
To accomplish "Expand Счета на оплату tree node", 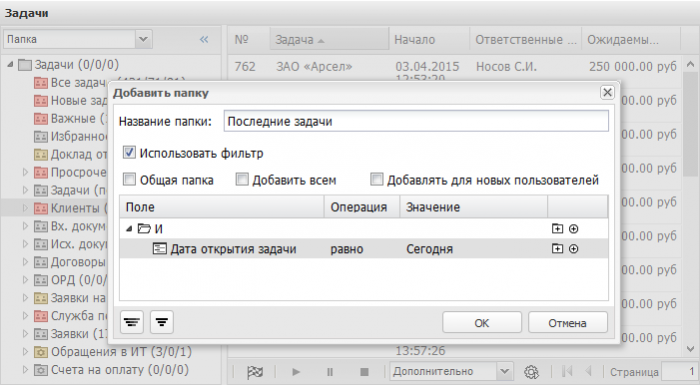I will (x=25, y=370).
